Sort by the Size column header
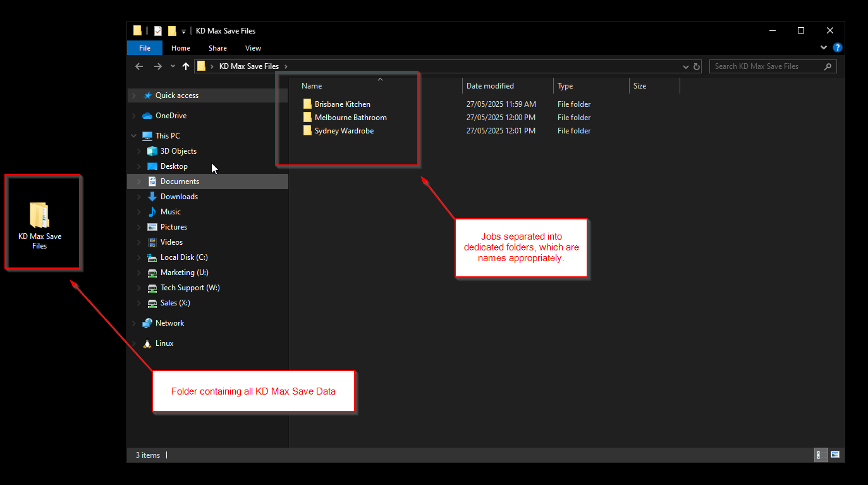The image size is (868, 485). (x=640, y=86)
